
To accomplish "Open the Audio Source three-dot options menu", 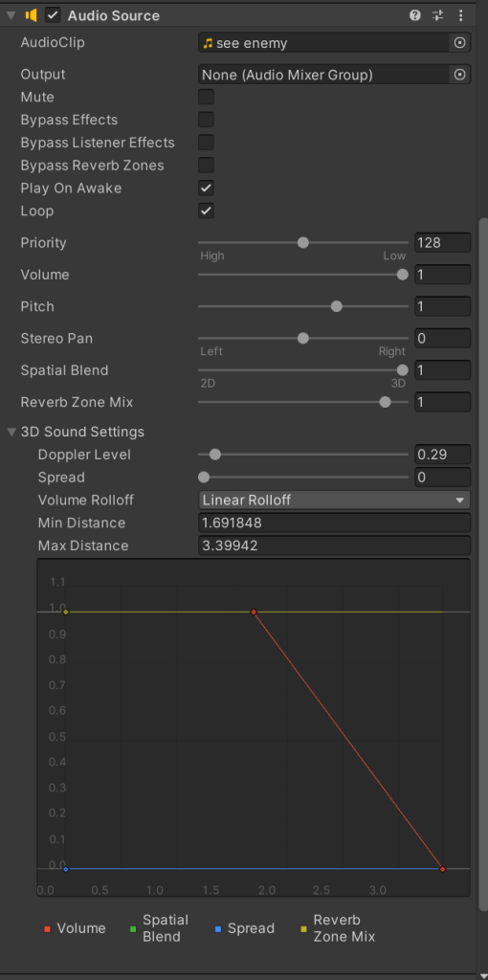I will coord(460,15).
